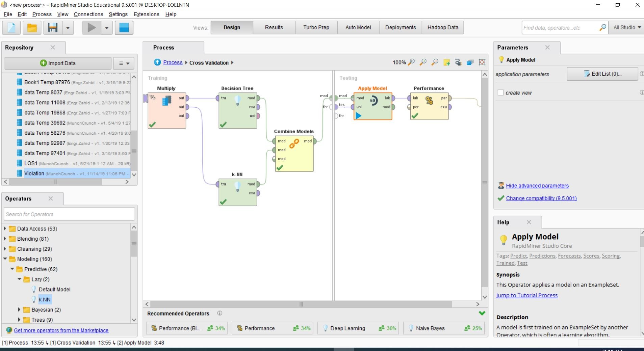
Task: Click the Process breadcrumb link
Action: click(x=173, y=62)
